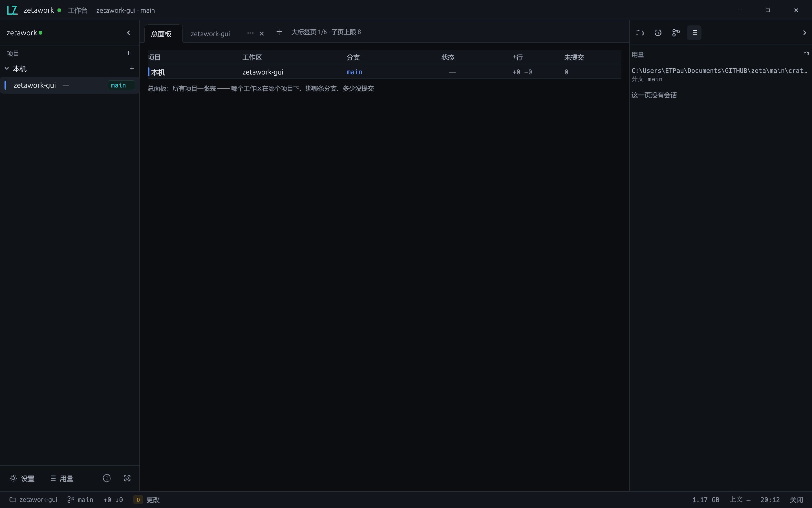The height and width of the screenshot is (508, 812).
Task: Select the usage list panel icon
Action: 694,32
